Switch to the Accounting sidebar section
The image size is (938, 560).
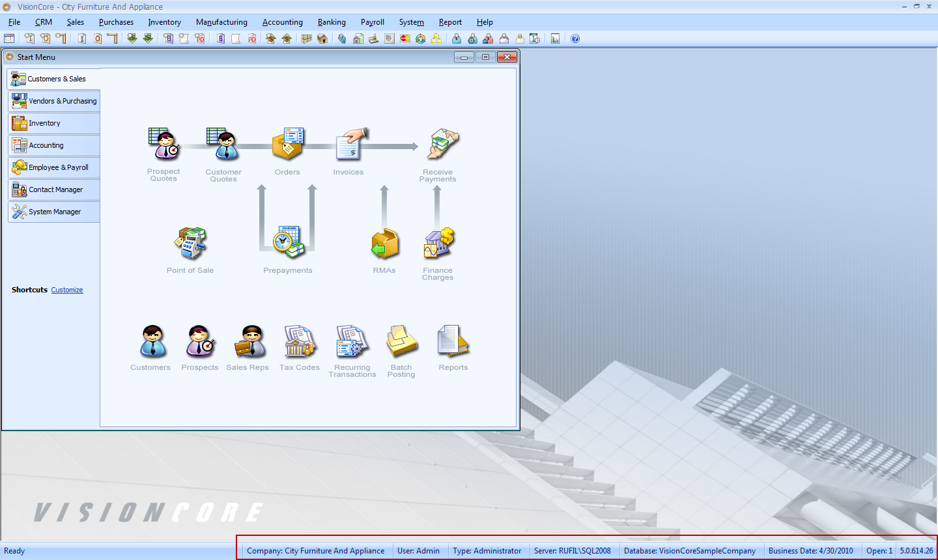pos(54,145)
